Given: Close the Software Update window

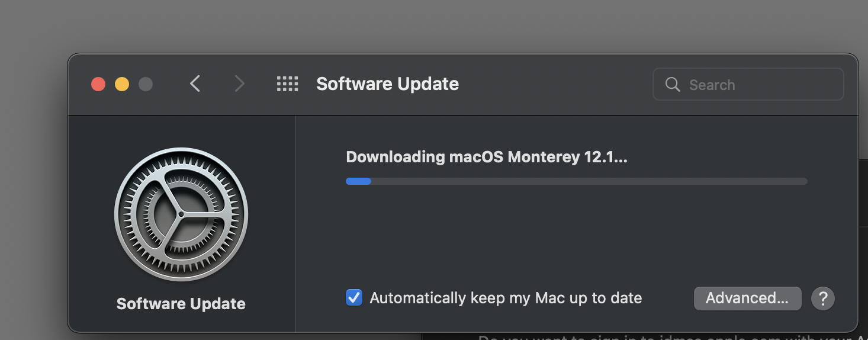Looking at the screenshot, I should pyautogui.click(x=98, y=84).
